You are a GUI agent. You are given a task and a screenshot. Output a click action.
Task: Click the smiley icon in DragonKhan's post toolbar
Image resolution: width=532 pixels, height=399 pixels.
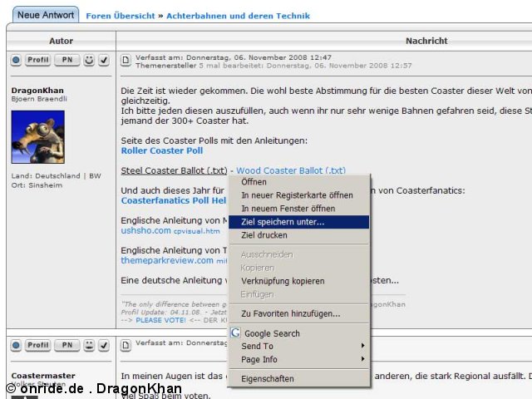click(89, 60)
